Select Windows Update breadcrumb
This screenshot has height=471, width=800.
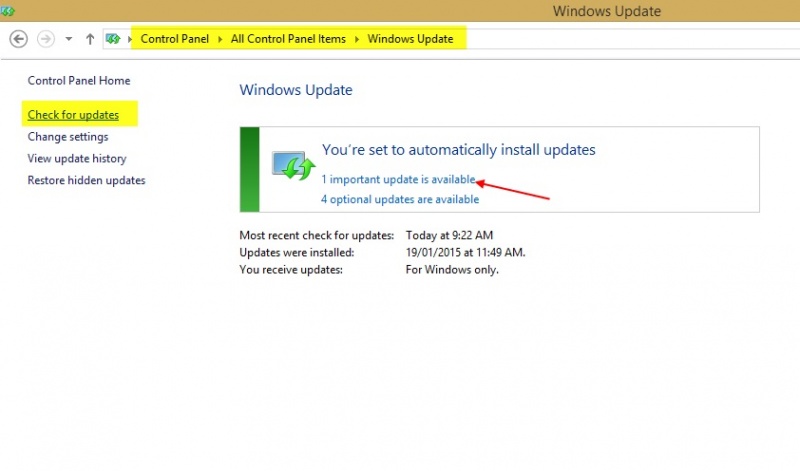pos(410,39)
